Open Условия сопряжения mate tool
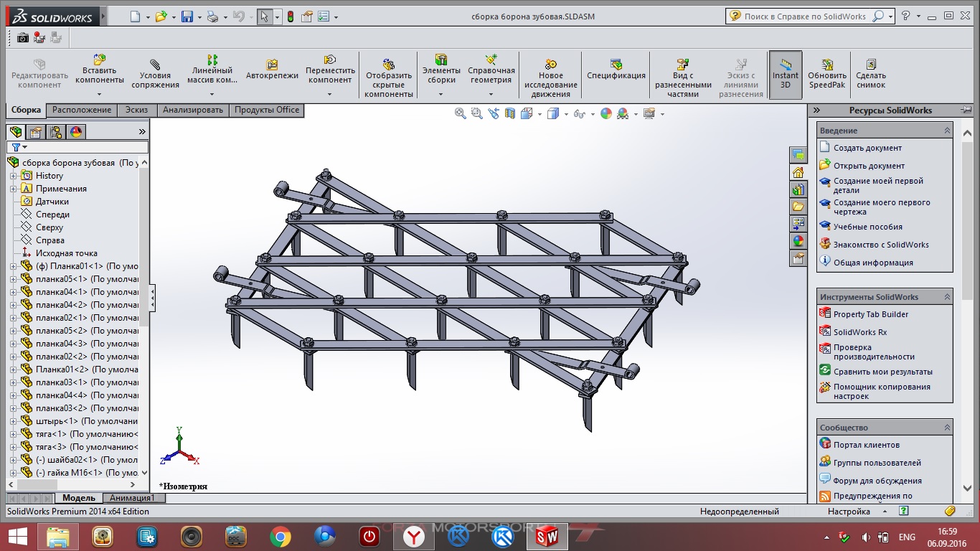This screenshot has width=980, height=551. (155, 74)
